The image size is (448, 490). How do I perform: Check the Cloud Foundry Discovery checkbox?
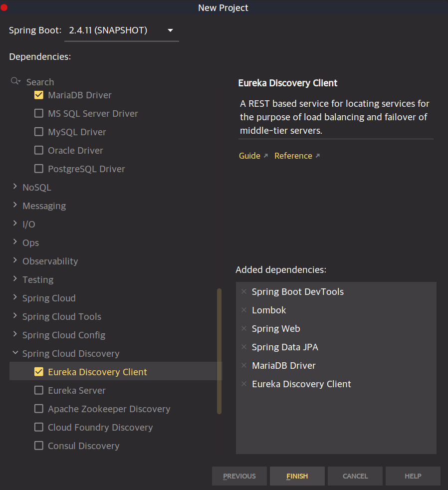point(39,427)
